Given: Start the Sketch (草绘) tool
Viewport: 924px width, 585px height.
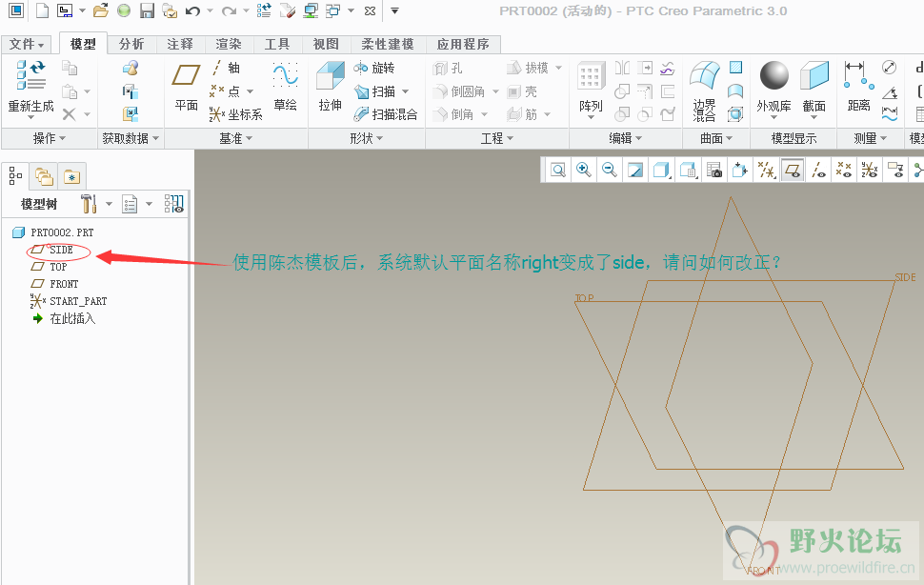Looking at the screenshot, I should coord(285,88).
